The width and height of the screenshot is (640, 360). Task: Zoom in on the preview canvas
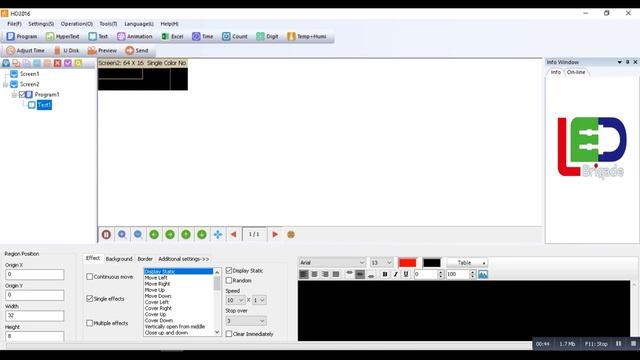pyautogui.click(x=122, y=234)
